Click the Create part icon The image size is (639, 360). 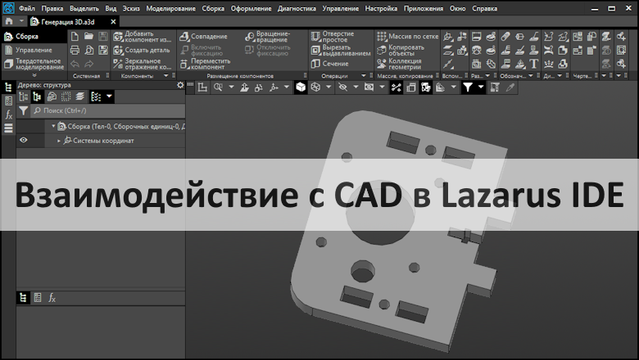point(118,50)
